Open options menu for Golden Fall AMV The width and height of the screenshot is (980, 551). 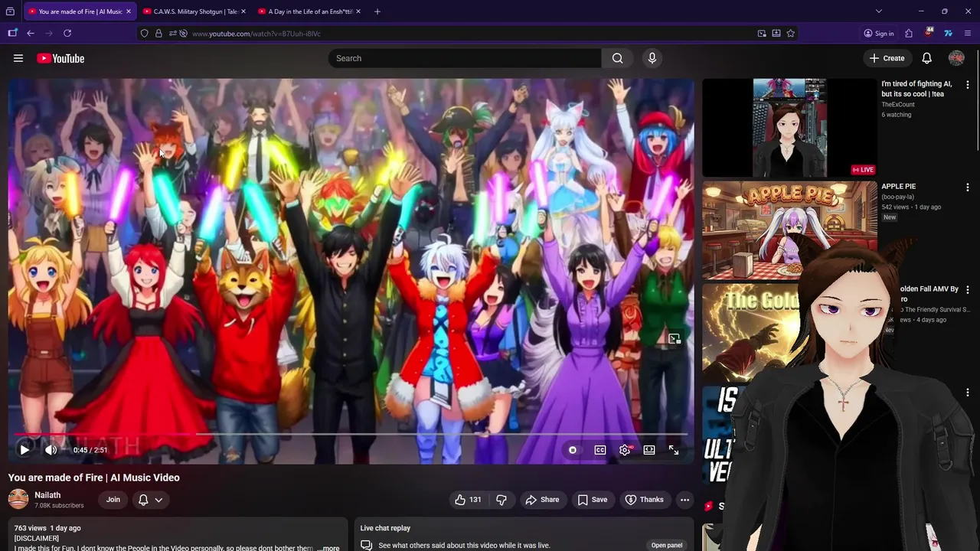click(x=968, y=290)
